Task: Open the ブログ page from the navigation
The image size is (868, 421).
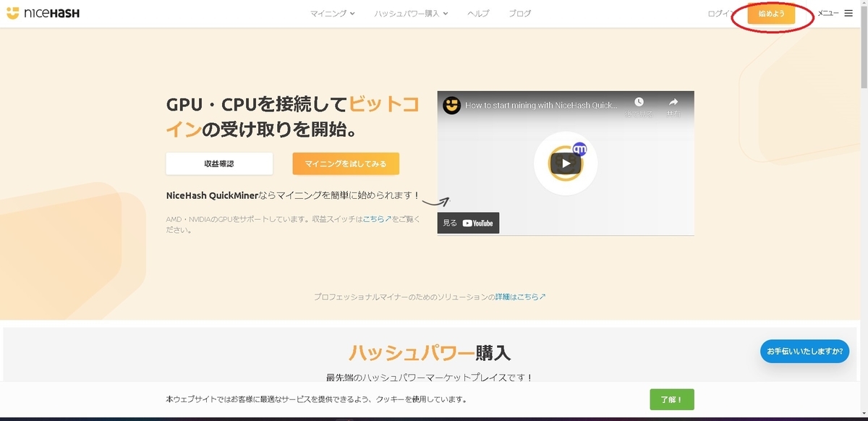Action: (522, 12)
